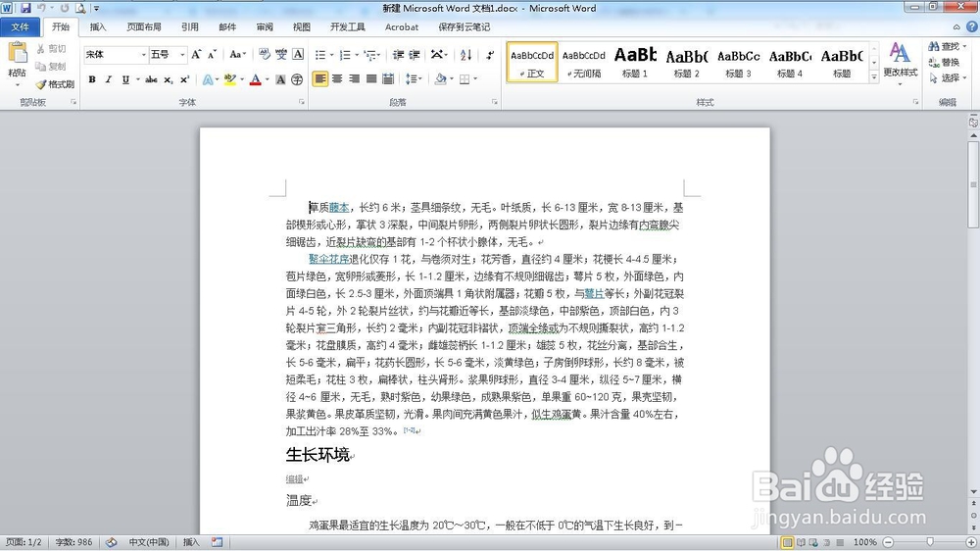This screenshot has height=551, width=980.
Task: Toggle Superscript formatting
Action: coord(184,79)
